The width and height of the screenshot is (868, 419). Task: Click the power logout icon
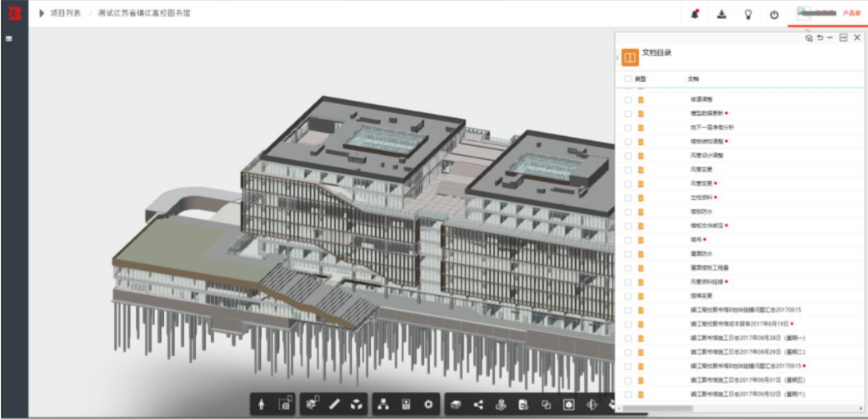pos(774,15)
